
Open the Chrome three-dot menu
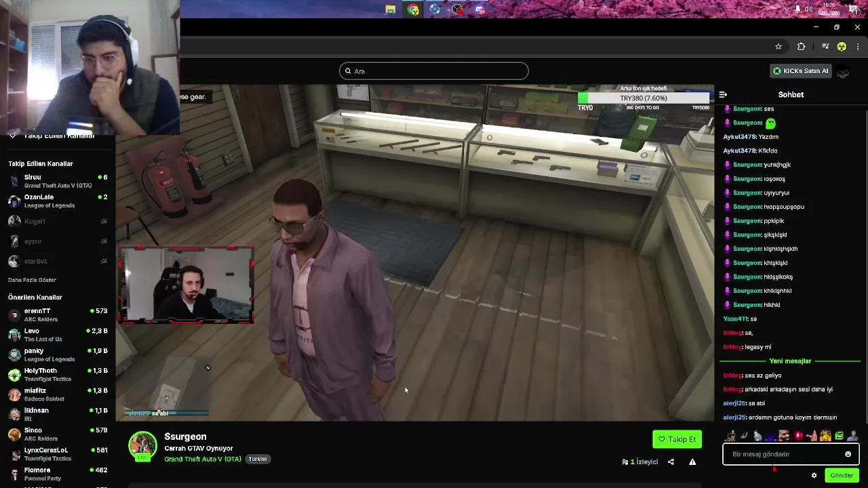(858, 46)
